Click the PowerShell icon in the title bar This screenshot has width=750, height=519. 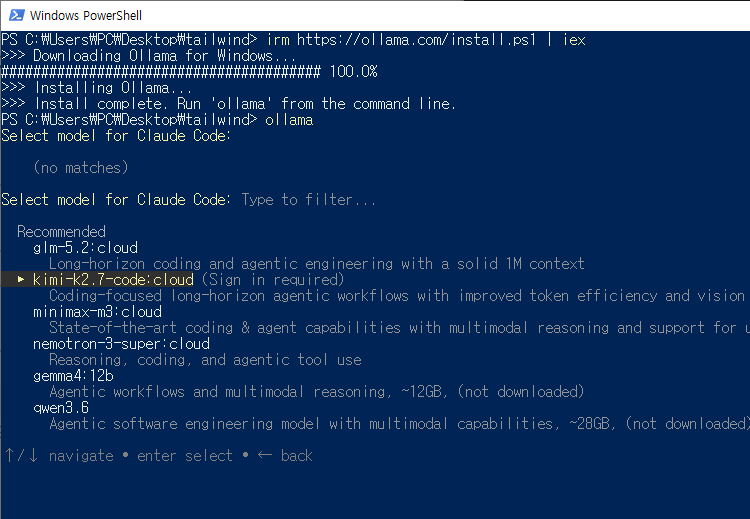click(16, 15)
